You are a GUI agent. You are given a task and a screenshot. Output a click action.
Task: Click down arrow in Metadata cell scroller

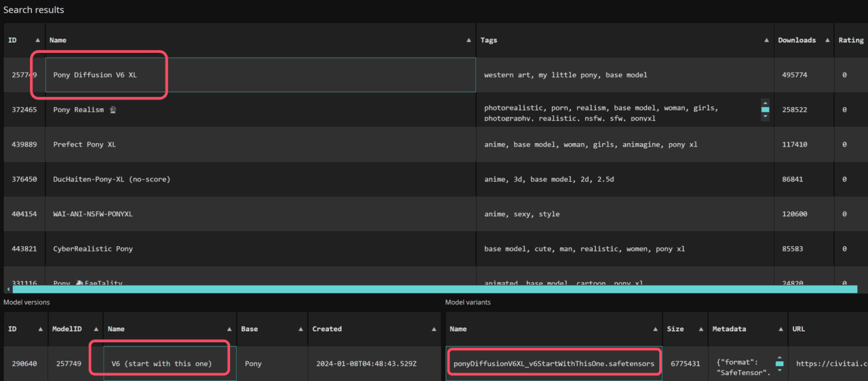tap(780, 372)
